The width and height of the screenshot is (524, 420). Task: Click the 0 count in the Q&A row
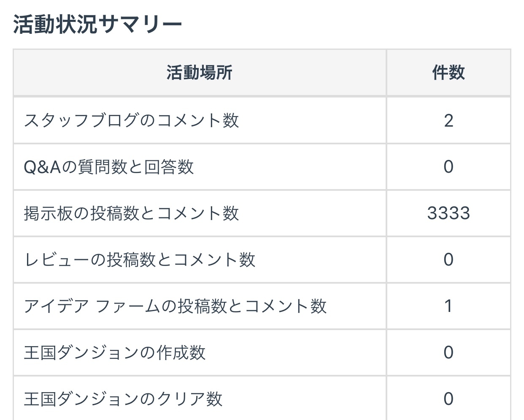coord(448,167)
